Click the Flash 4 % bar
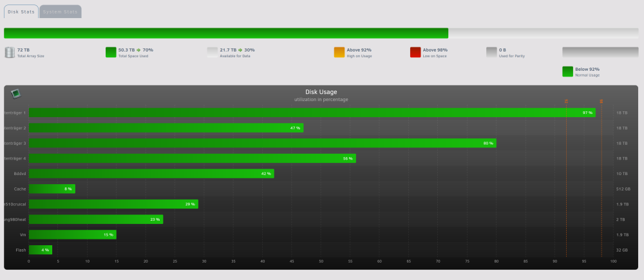 [40, 250]
